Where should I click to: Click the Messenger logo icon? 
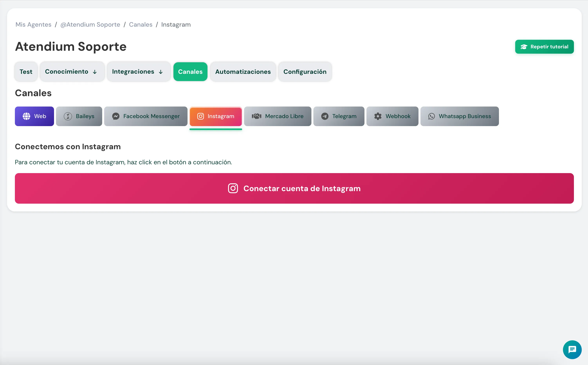pos(116,116)
